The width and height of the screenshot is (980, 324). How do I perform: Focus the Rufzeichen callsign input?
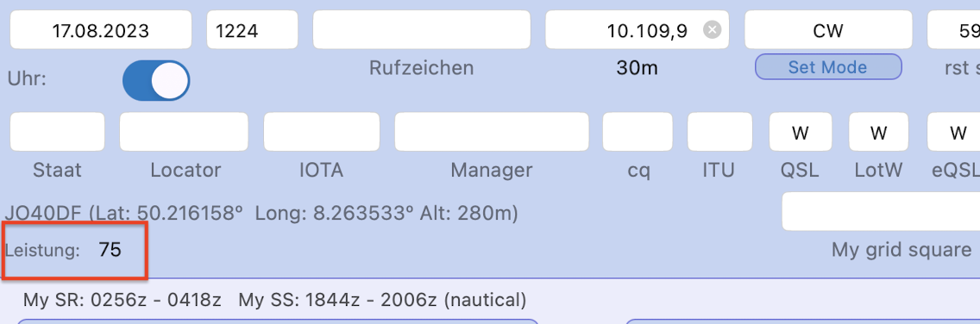pos(421,30)
